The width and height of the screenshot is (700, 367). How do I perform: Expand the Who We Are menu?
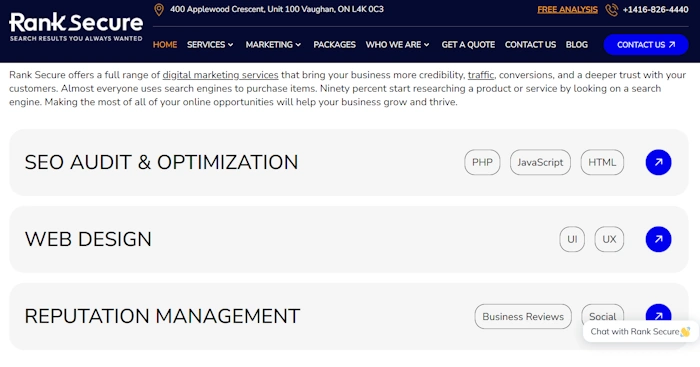pyautogui.click(x=397, y=45)
